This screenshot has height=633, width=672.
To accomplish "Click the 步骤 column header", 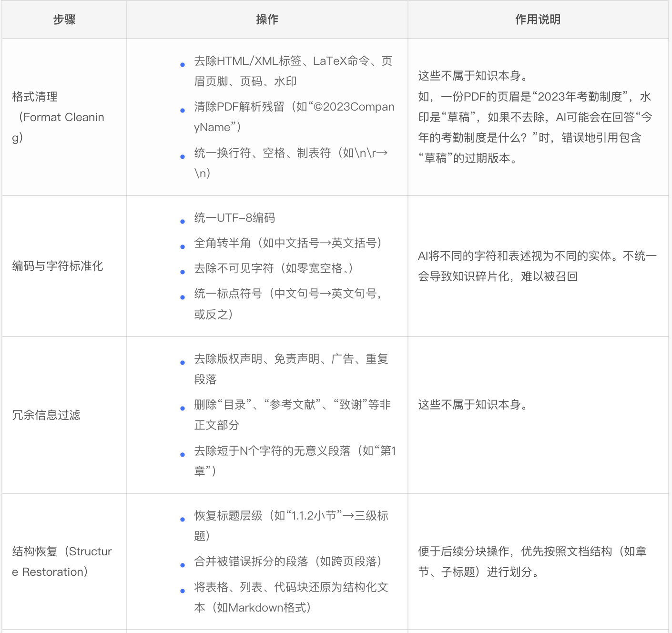I will click(64, 20).
